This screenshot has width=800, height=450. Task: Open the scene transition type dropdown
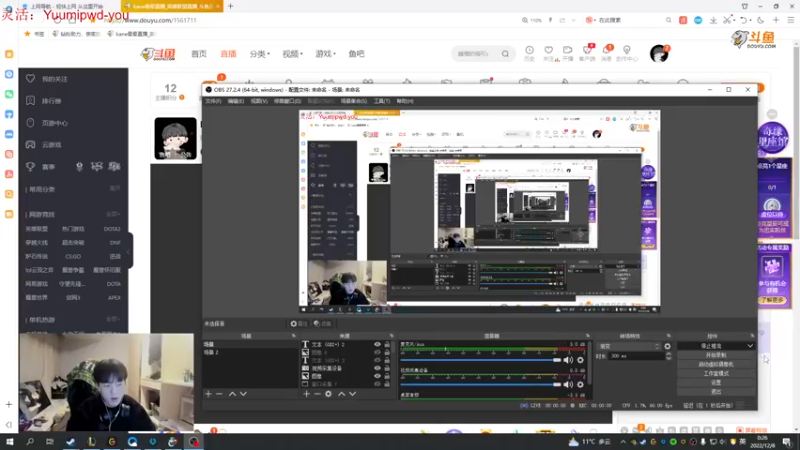click(629, 346)
